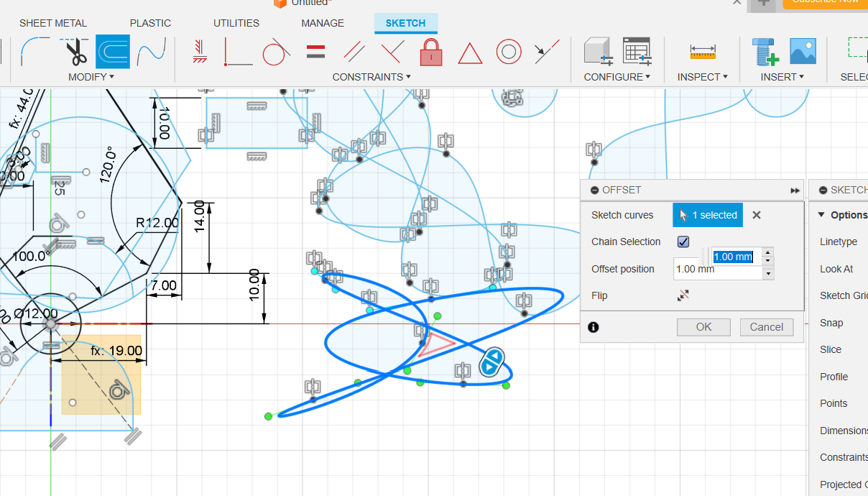The width and height of the screenshot is (868, 496).
Task: Open the CONFIGURE dropdown menu
Action: [617, 77]
